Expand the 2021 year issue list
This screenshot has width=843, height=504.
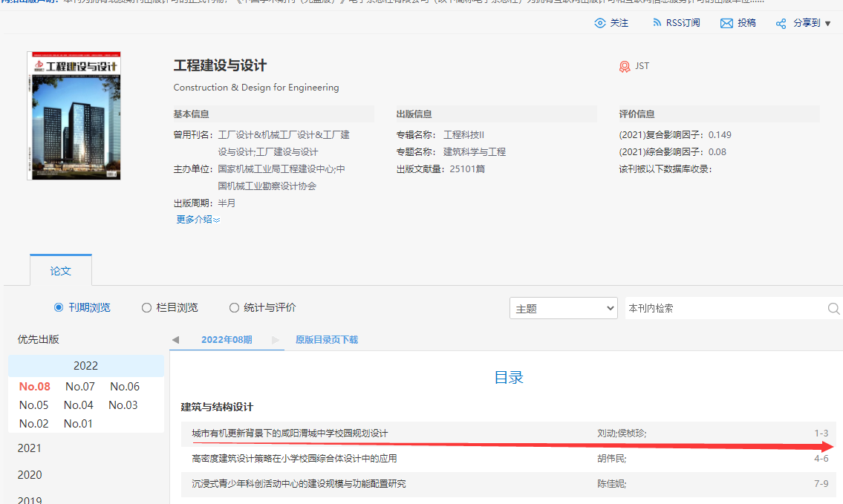[x=30, y=448]
